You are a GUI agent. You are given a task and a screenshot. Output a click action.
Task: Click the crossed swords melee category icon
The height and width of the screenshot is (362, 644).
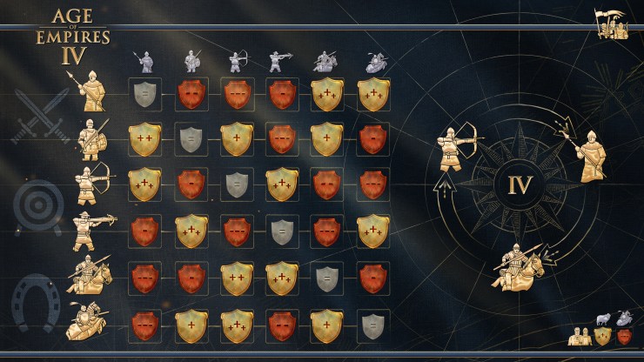[x=41, y=117]
